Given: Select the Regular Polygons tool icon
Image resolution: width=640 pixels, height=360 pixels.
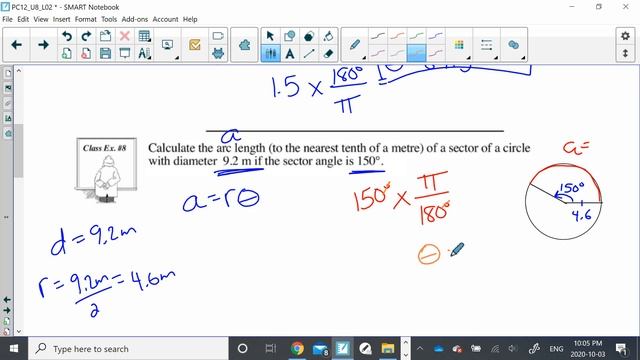Looking at the screenshot, I should click(x=309, y=36).
